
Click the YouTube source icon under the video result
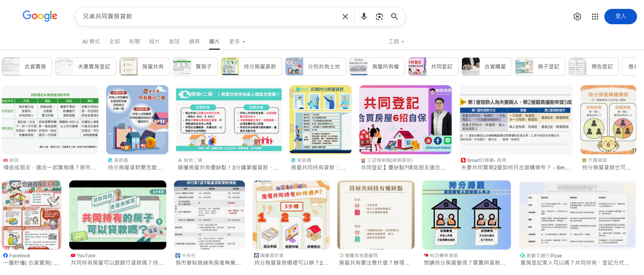click(73, 255)
